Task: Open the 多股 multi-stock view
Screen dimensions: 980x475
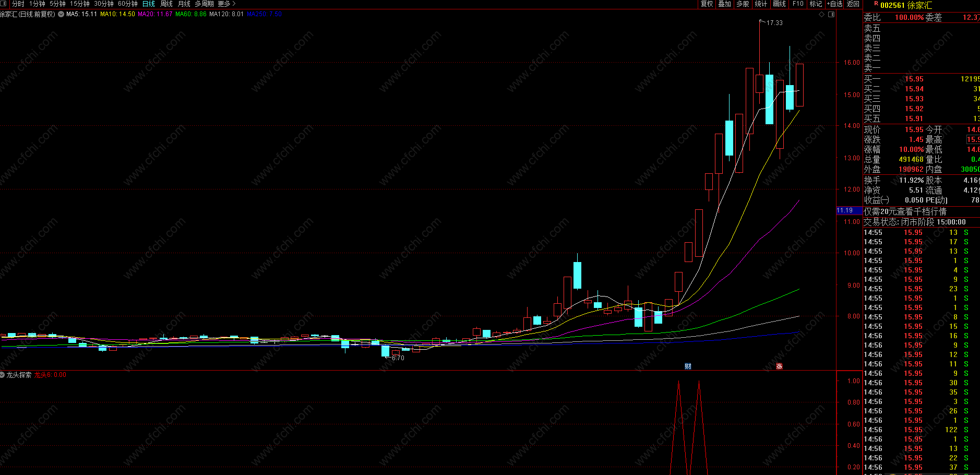Action: pos(743,4)
